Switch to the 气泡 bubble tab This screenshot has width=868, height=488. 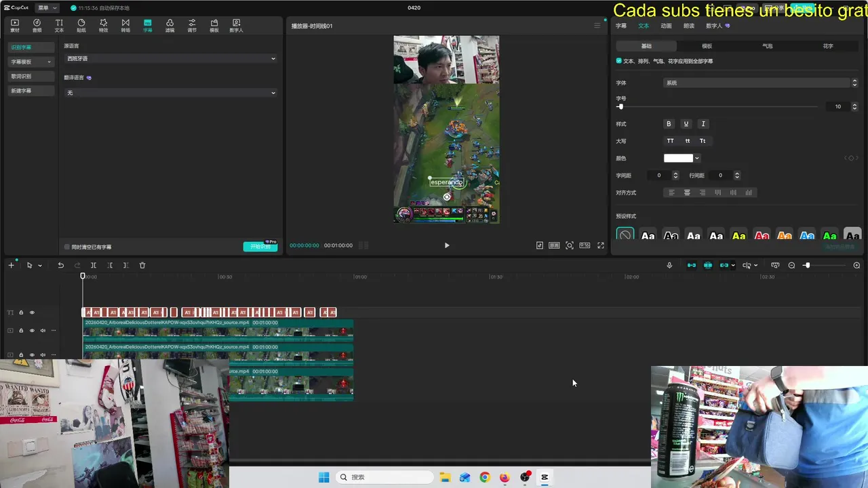(x=767, y=46)
